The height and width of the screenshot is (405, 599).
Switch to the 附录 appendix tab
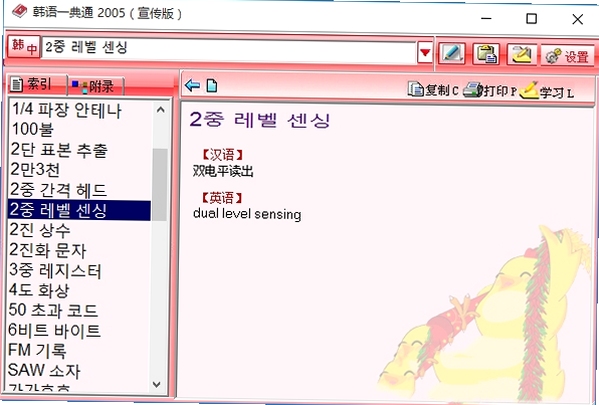96,86
